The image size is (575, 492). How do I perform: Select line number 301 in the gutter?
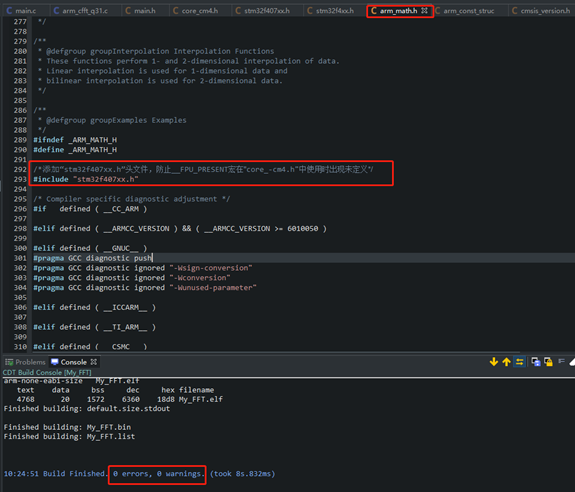(20, 258)
